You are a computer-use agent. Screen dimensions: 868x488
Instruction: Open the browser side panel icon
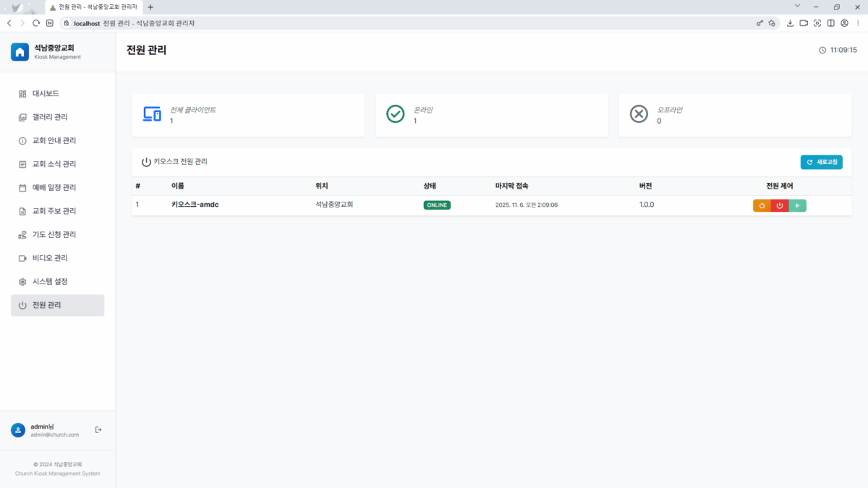coord(831,23)
